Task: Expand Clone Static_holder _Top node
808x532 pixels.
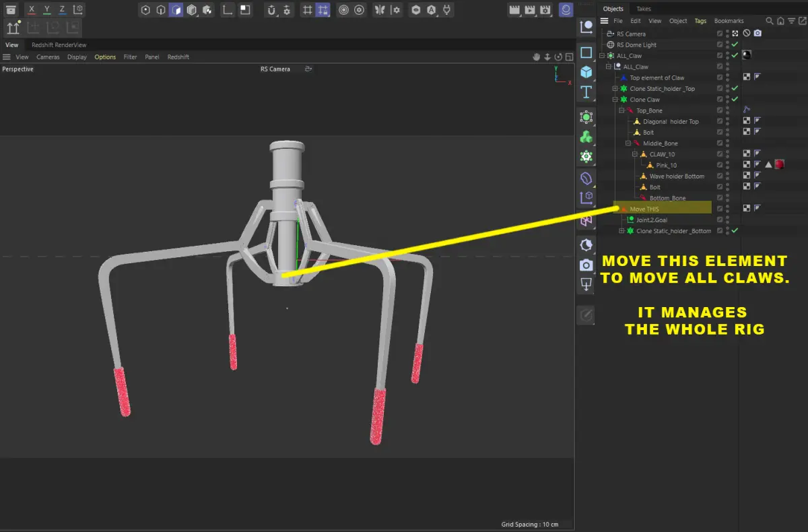Action: pos(615,89)
